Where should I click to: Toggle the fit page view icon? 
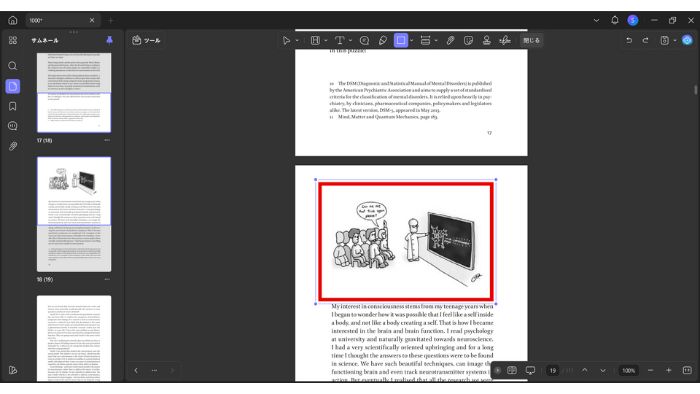coord(687,370)
